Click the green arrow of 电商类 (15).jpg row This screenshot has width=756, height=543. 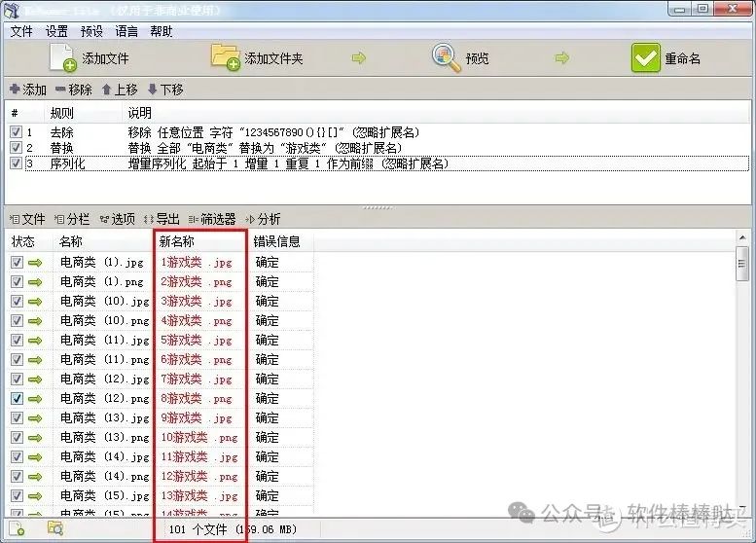[x=35, y=495]
